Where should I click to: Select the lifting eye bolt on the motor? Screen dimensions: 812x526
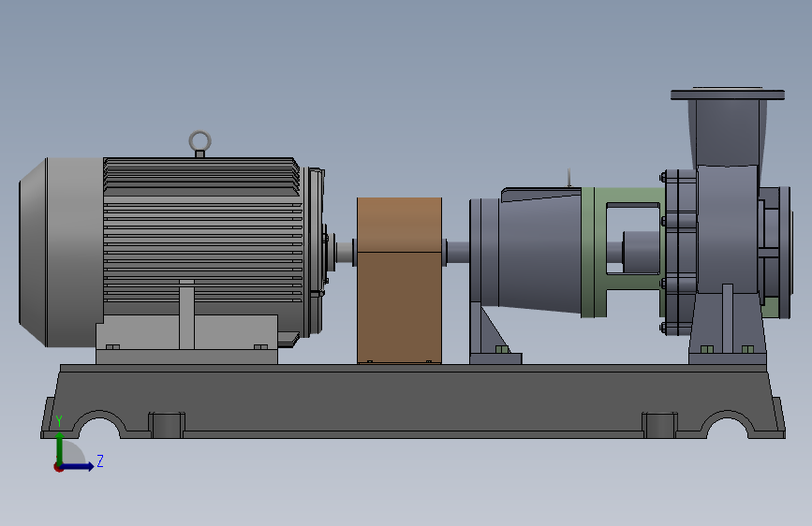point(199,143)
